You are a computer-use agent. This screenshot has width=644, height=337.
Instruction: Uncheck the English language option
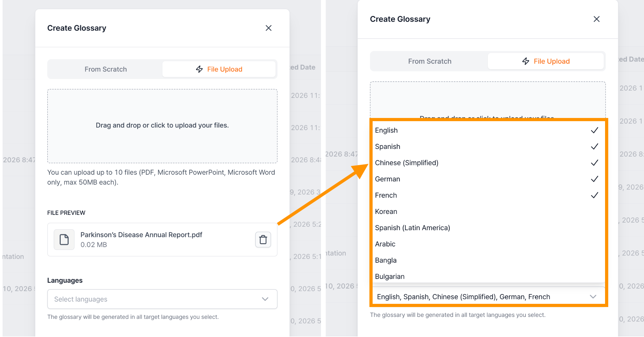[x=488, y=130]
